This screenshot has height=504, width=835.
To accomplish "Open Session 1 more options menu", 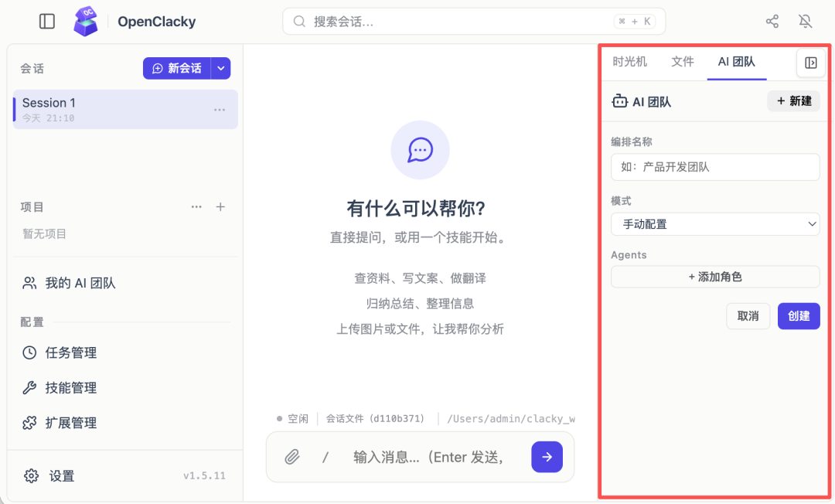I will (x=220, y=110).
